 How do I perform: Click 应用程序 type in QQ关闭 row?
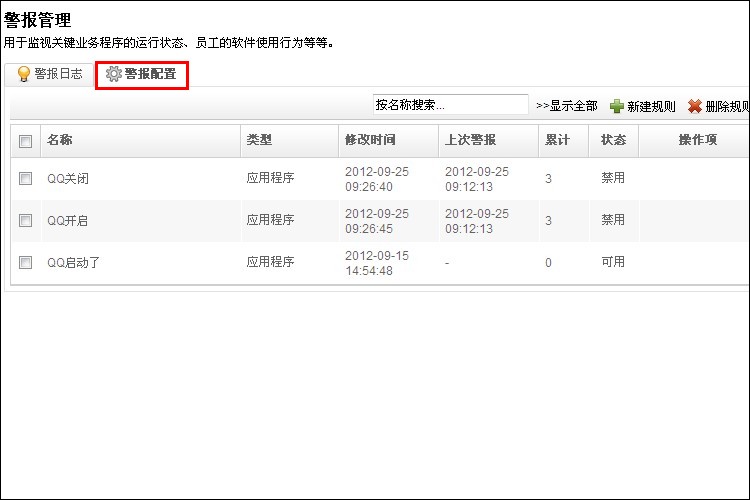tap(270, 178)
